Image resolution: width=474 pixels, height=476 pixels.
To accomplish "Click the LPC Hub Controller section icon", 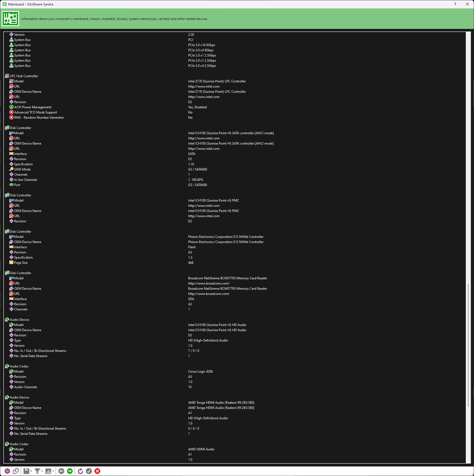I will (x=7, y=76).
